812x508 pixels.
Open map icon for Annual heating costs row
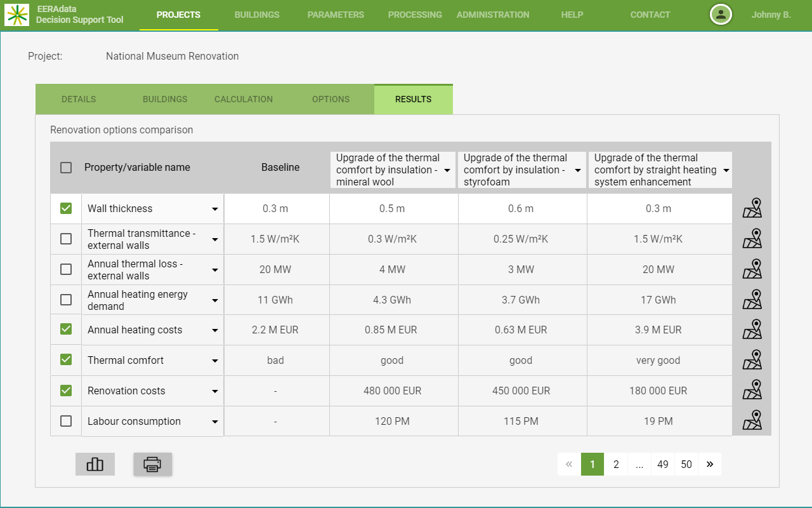coord(752,330)
